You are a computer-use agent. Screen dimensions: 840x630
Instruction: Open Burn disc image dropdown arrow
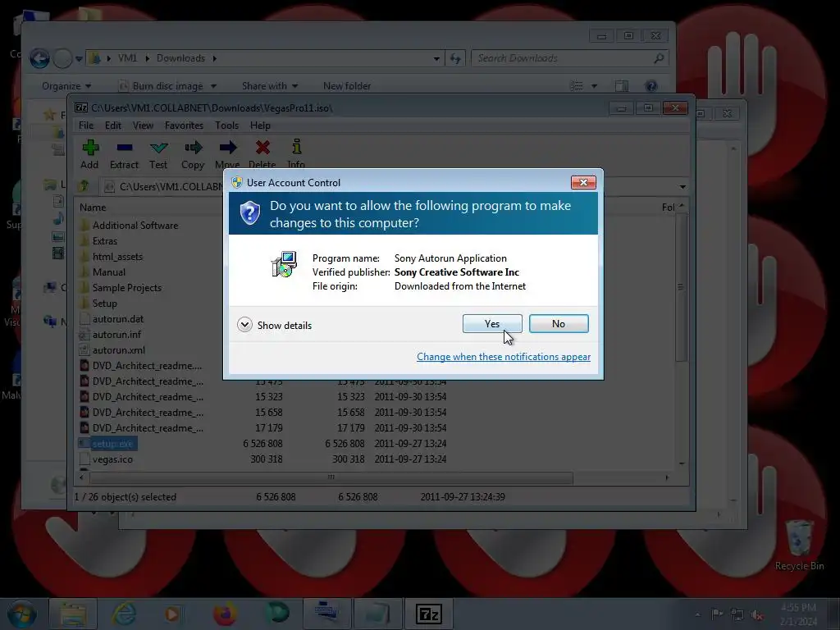coord(213,86)
